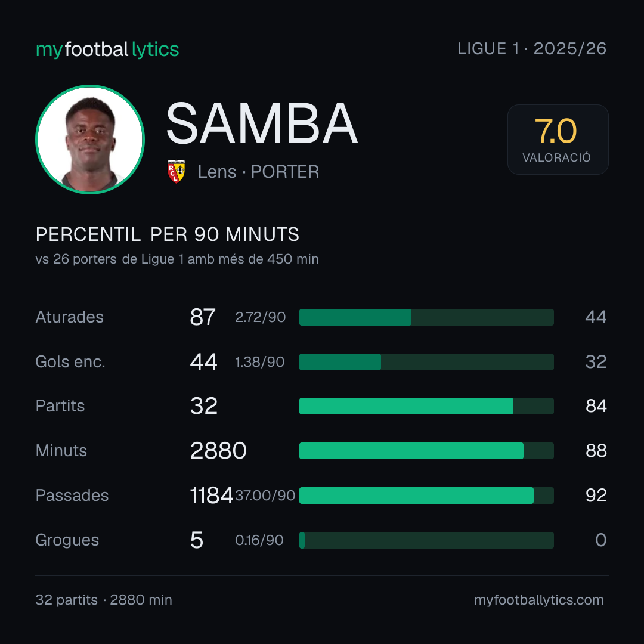Click the Gols enc. percentile bar

click(426, 362)
